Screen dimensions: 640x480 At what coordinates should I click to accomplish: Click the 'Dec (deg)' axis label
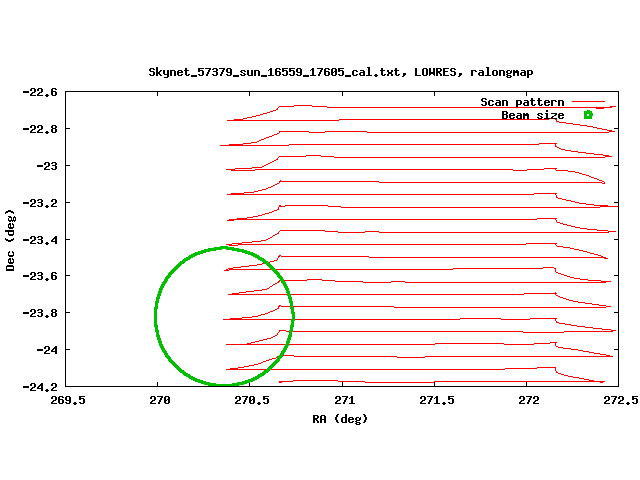pos(10,240)
